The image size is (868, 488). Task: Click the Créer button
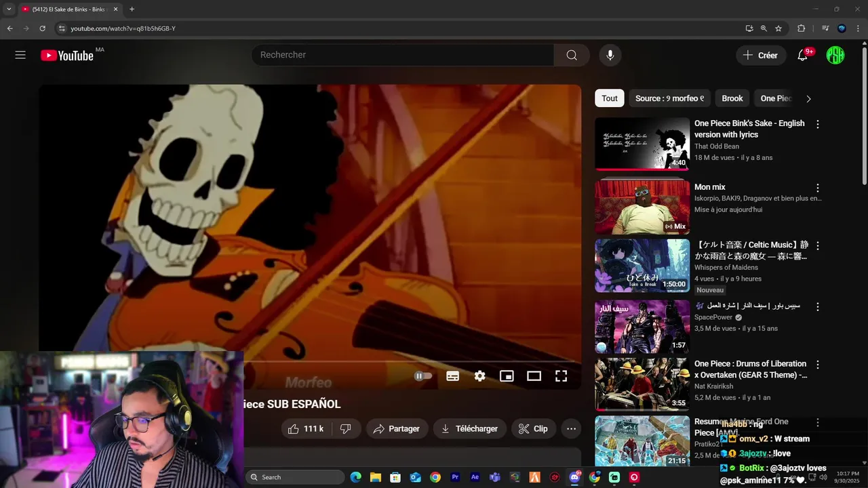761,56
